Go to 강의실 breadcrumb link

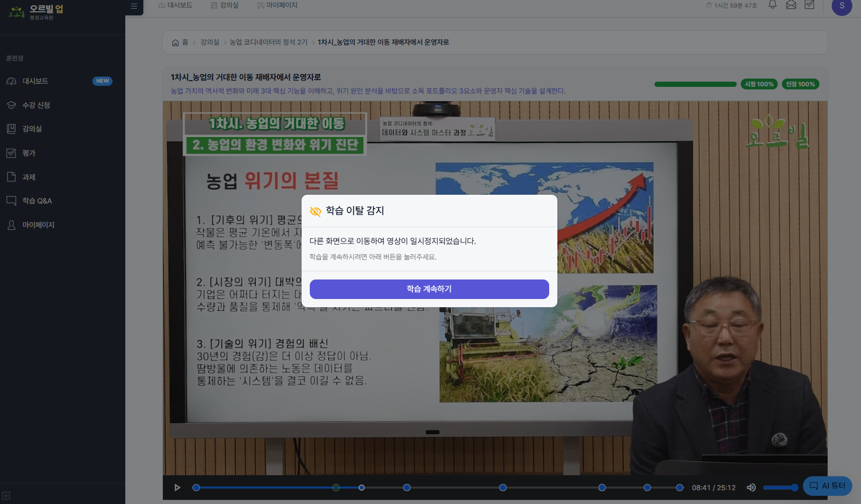[210, 42]
